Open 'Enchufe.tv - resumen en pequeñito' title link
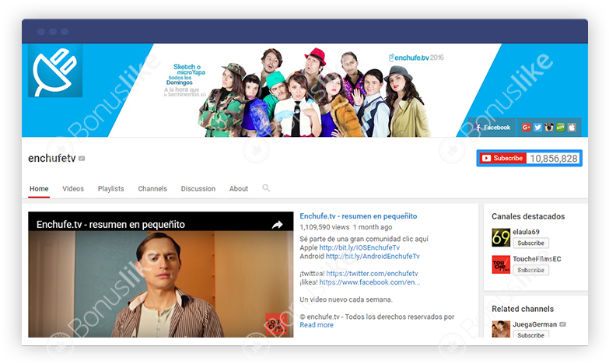609x364 pixels. (358, 216)
